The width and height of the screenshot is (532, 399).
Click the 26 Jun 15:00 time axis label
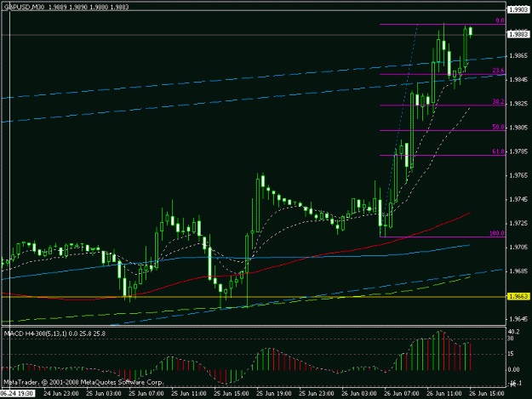(x=487, y=394)
